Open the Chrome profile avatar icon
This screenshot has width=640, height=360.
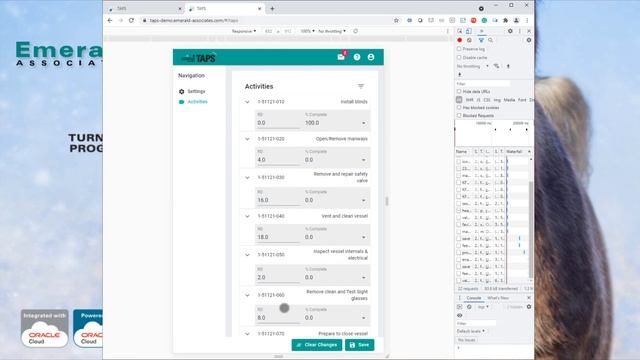pyautogui.click(x=516, y=20)
